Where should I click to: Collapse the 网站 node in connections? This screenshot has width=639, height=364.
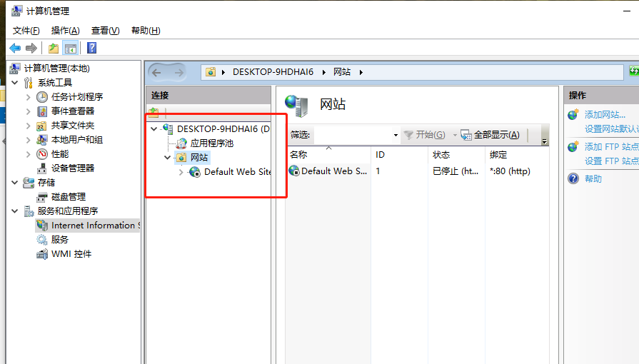pyautogui.click(x=167, y=157)
